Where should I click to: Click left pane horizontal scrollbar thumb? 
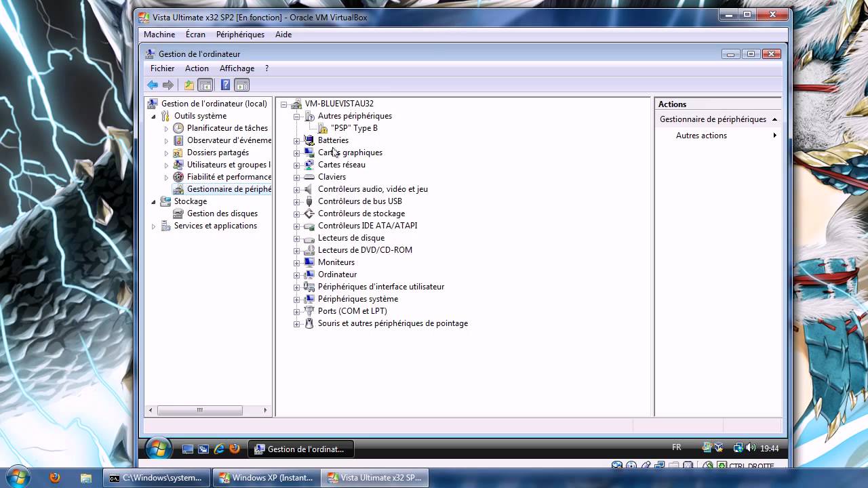coord(200,410)
